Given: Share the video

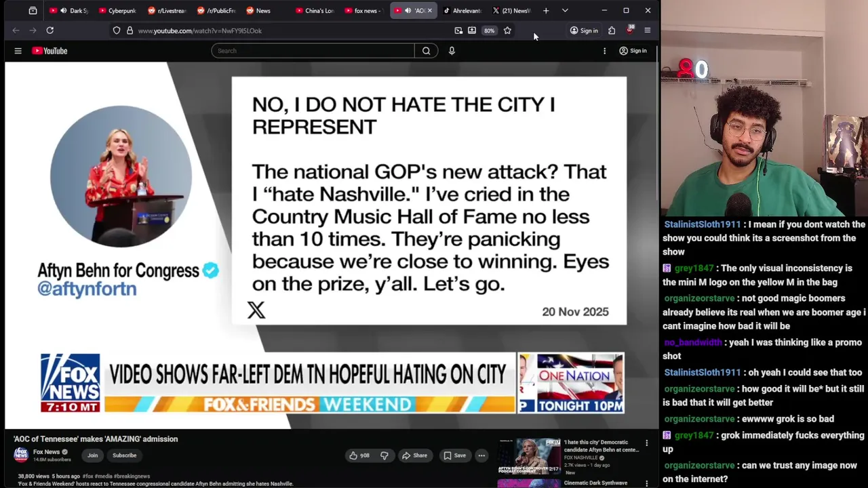Looking at the screenshot, I should 414,455.
